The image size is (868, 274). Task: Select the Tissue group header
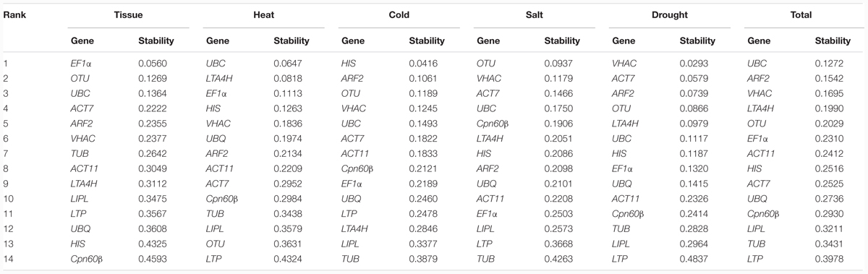tap(128, 14)
